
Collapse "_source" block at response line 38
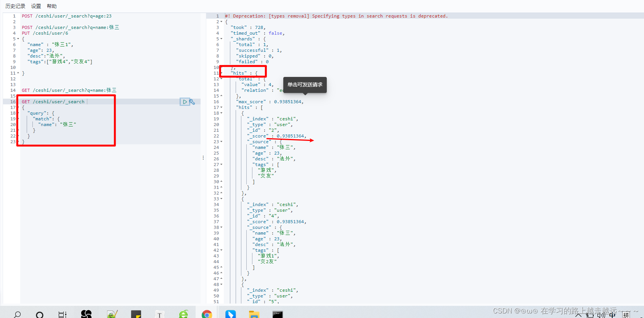point(221,227)
